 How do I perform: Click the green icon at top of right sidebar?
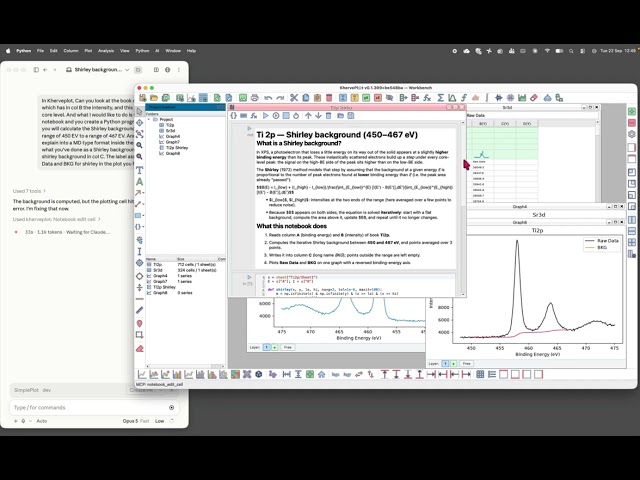[632, 111]
